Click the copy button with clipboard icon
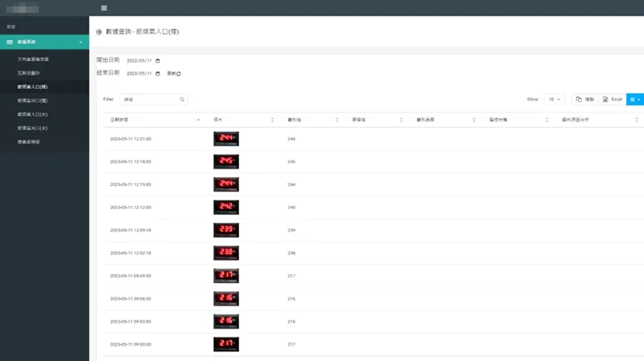This screenshot has height=361, width=644. [x=585, y=99]
